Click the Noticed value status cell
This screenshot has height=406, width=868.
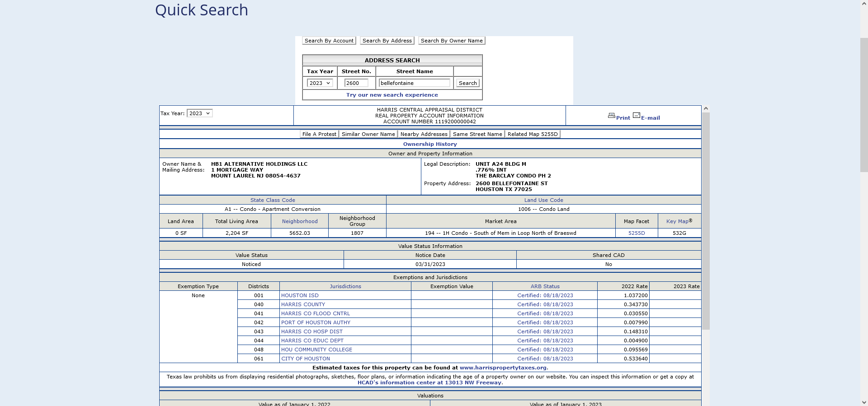click(251, 264)
